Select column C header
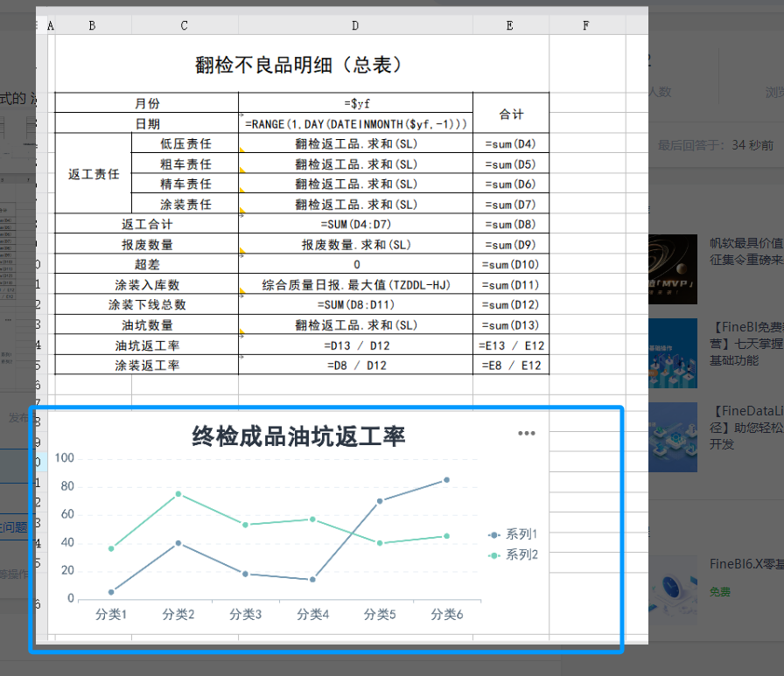The width and height of the screenshot is (784, 676). point(184,26)
